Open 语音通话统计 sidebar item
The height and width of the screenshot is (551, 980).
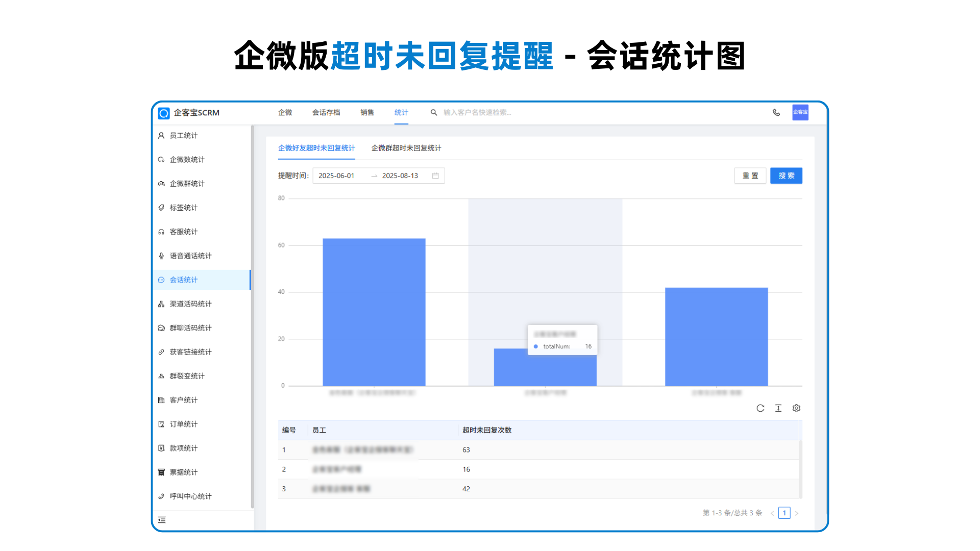(x=190, y=256)
